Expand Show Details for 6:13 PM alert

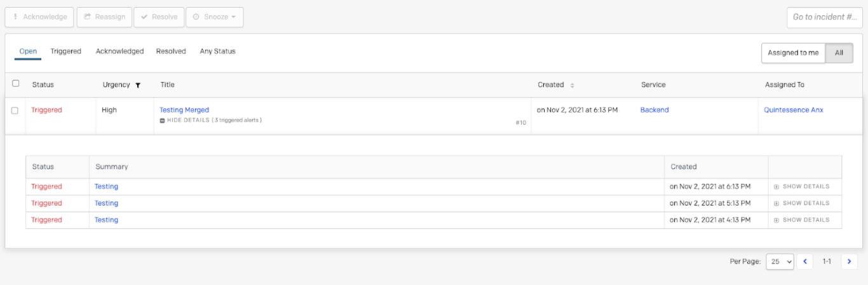801,186
